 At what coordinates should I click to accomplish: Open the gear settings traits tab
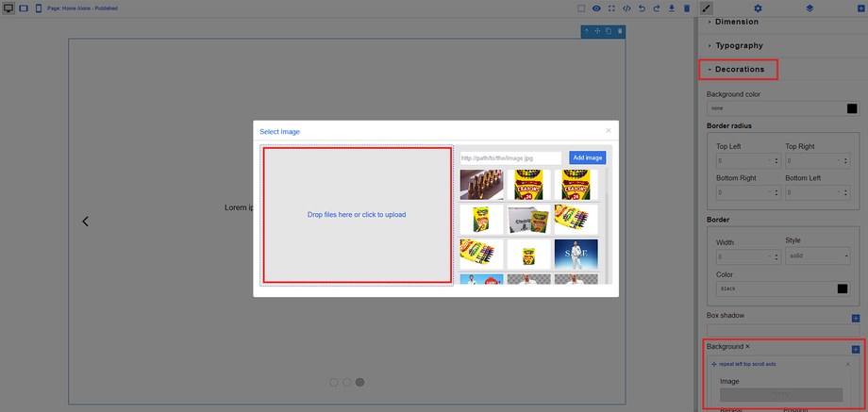click(x=758, y=8)
